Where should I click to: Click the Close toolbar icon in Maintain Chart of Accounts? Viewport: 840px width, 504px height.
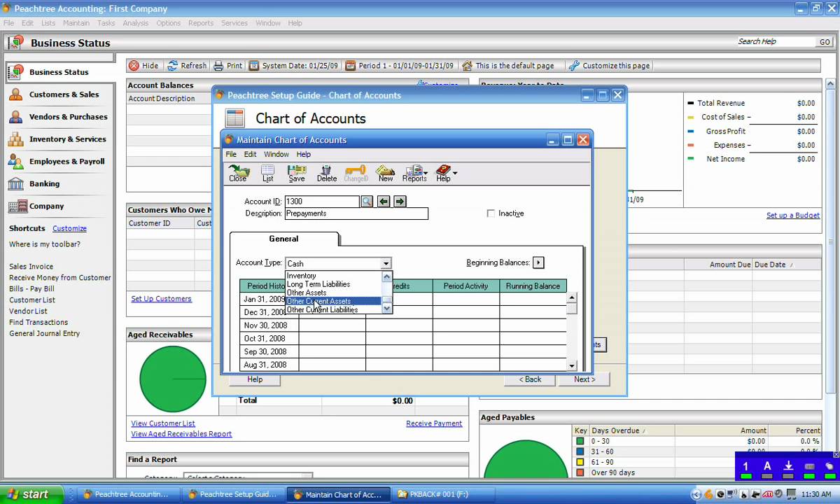click(x=238, y=174)
